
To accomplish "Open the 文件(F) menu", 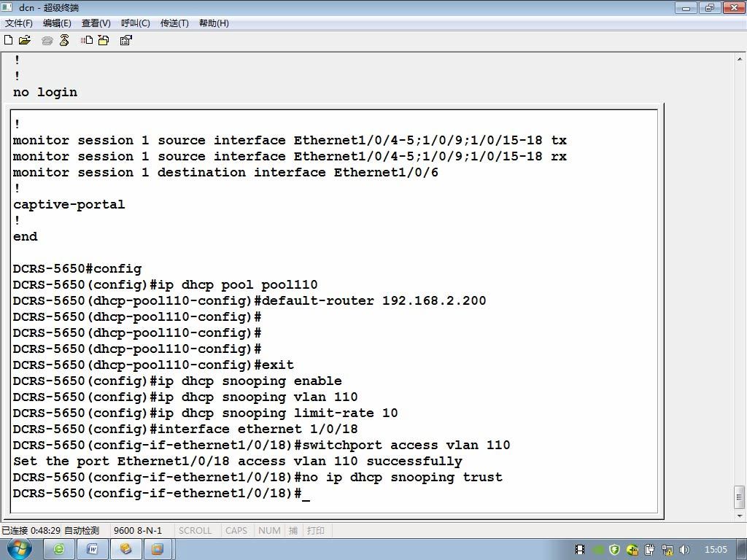I will click(18, 23).
